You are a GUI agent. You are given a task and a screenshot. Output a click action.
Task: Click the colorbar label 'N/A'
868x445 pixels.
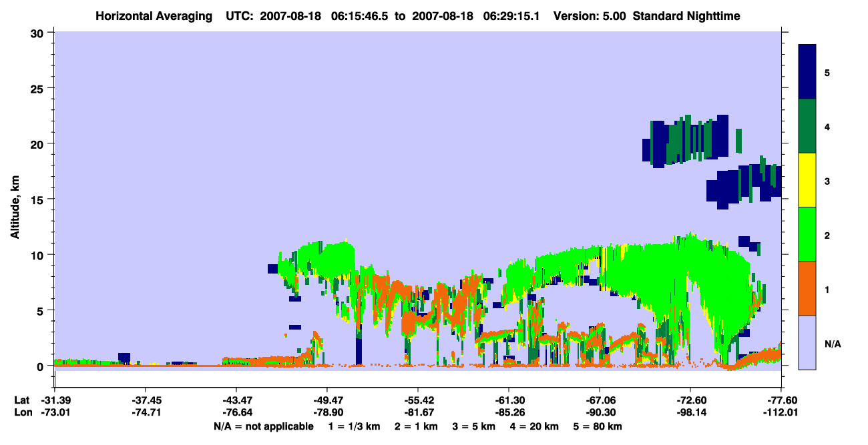pos(832,344)
